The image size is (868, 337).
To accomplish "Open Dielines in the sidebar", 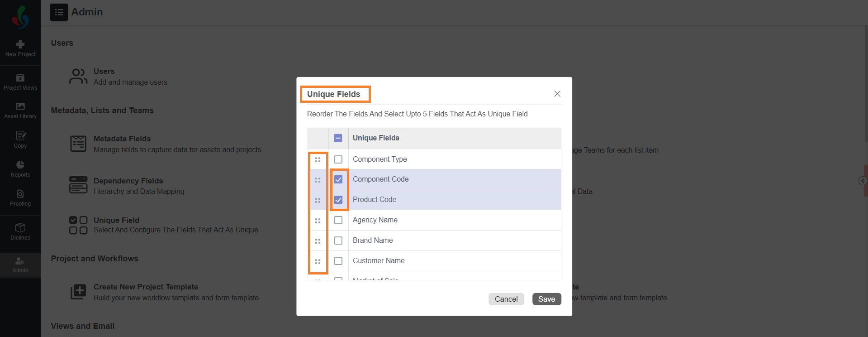I will point(20,227).
